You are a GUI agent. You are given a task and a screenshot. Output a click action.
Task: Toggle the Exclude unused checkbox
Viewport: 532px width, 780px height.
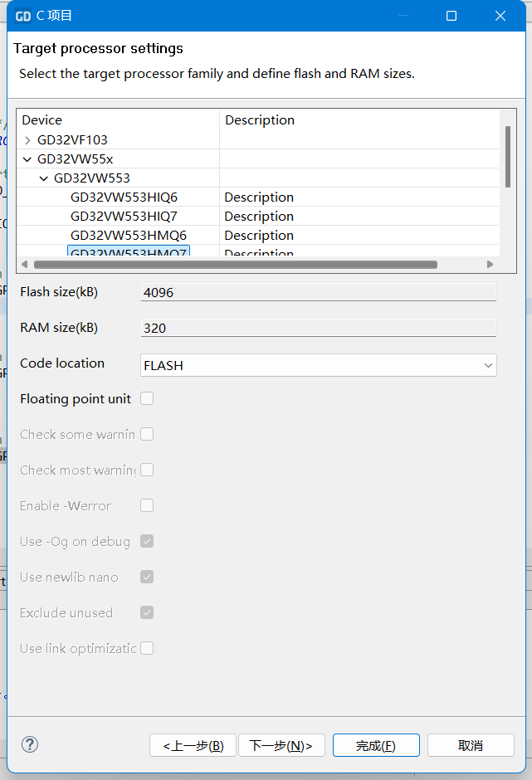tap(147, 612)
